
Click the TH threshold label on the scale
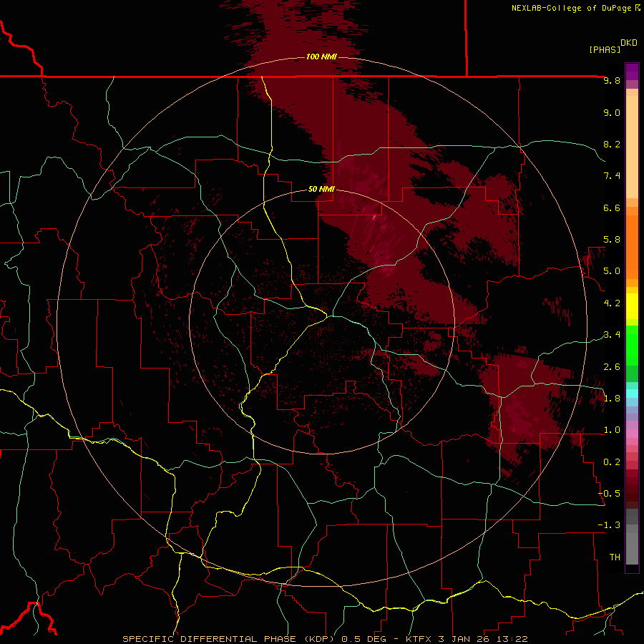point(615,557)
